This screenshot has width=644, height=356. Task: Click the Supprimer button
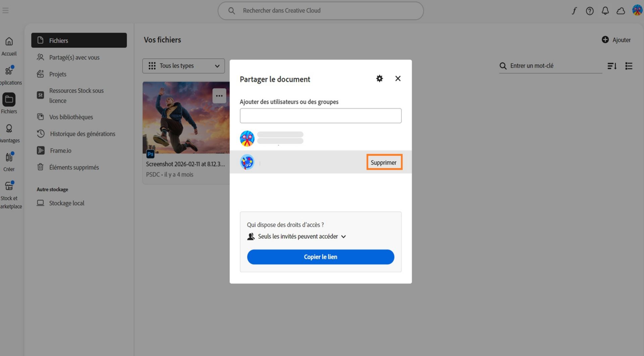(x=384, y=162)
